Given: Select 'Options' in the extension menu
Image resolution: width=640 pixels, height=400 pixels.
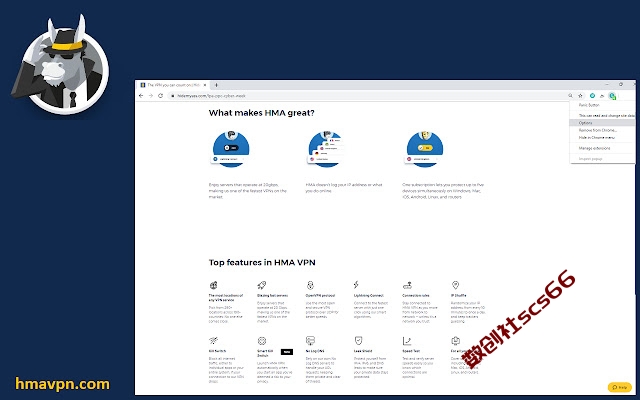Looking at the screenshot, I should 602,123.
